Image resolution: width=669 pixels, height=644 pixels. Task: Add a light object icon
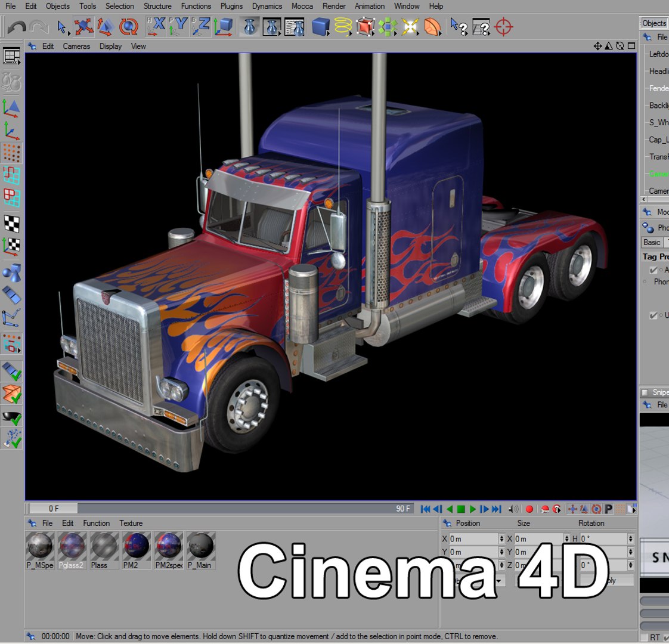(410, 27)
